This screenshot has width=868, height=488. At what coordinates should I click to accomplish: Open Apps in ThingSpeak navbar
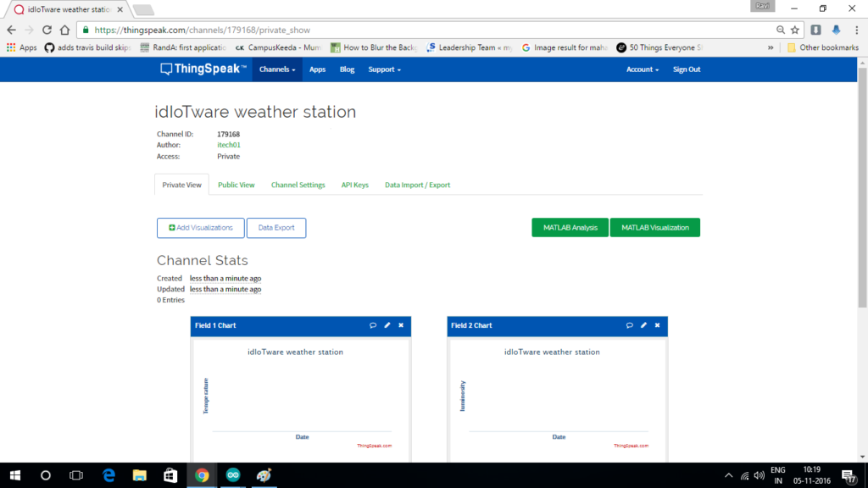317,69
